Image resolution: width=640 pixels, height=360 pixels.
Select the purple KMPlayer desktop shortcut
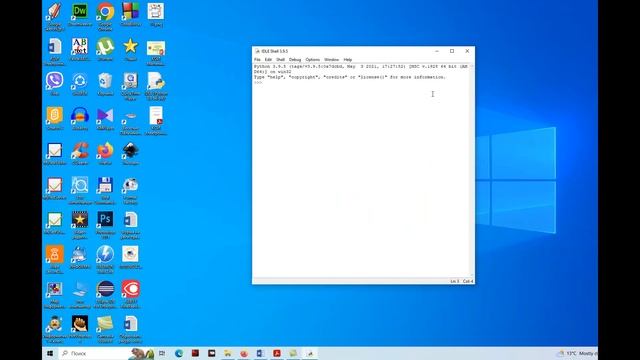pyautogui.click(x=105, y=119)
